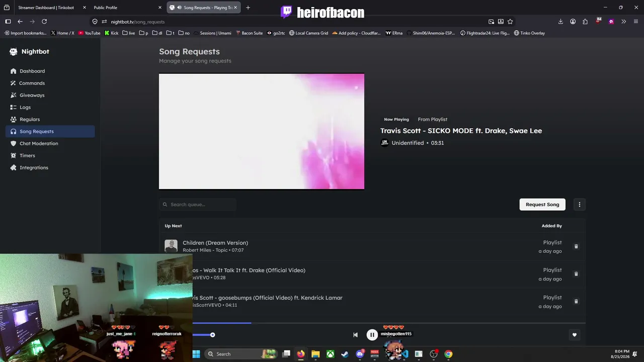Open the browser extensions menu
This screenshot has width=644, height=362.
[x=585, y=22]
